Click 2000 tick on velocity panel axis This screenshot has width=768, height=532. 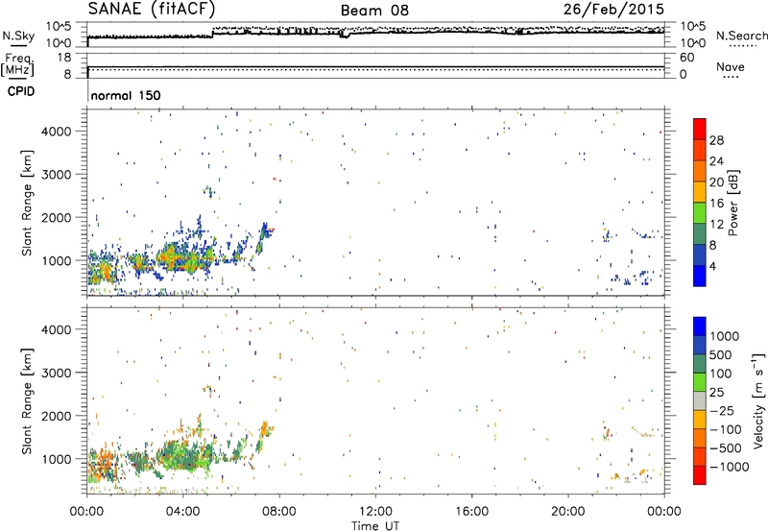pos(57,416)
